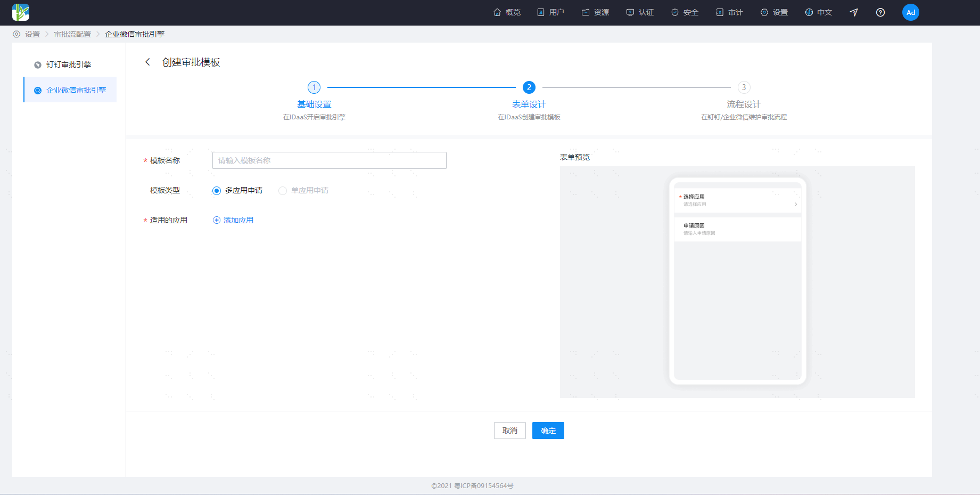Select the 钉钉审批引擎 sidebar icon

[38, 64]
